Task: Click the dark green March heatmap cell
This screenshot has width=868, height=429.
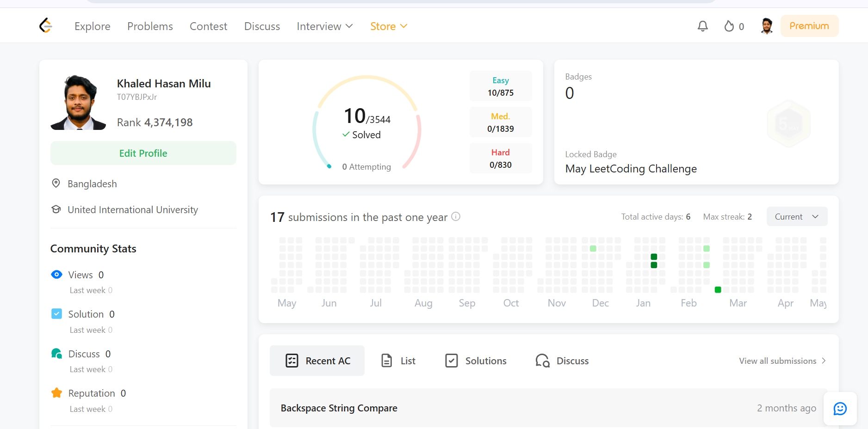Action: point(718,290)
